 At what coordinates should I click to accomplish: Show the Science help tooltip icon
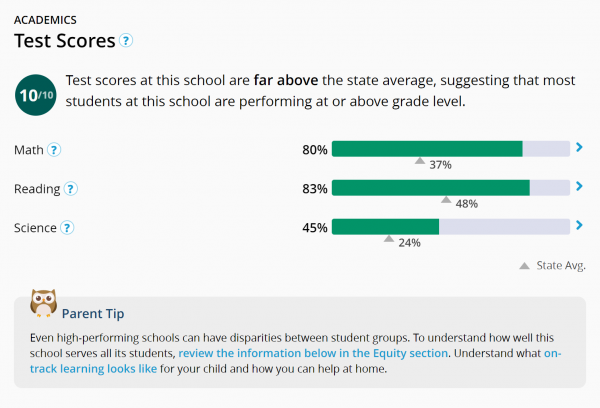pos(67,227)
